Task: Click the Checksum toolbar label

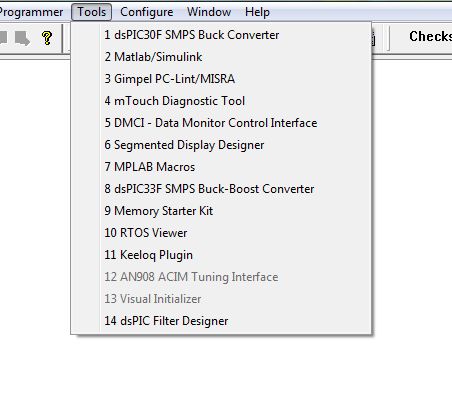Action: coord(430,36)
